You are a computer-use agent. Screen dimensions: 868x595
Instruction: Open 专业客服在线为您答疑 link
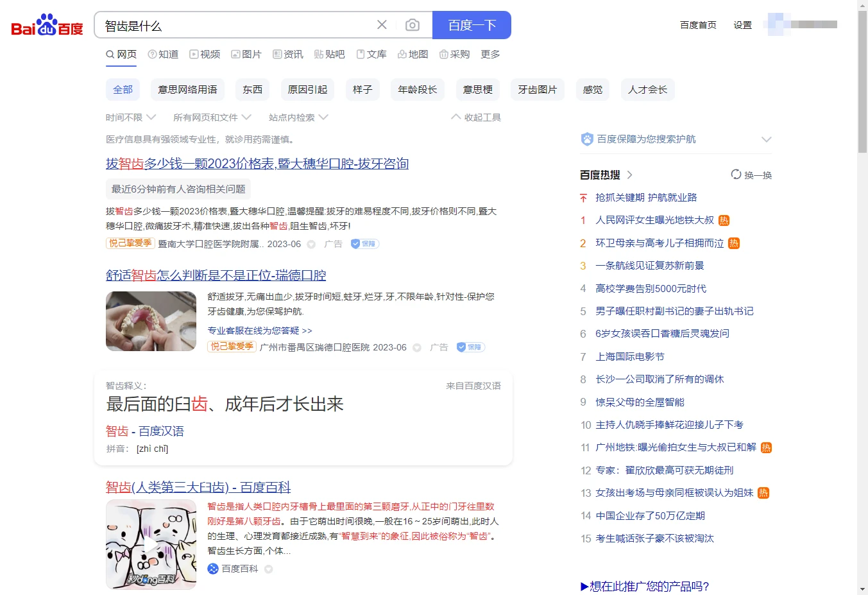(260, 331)
